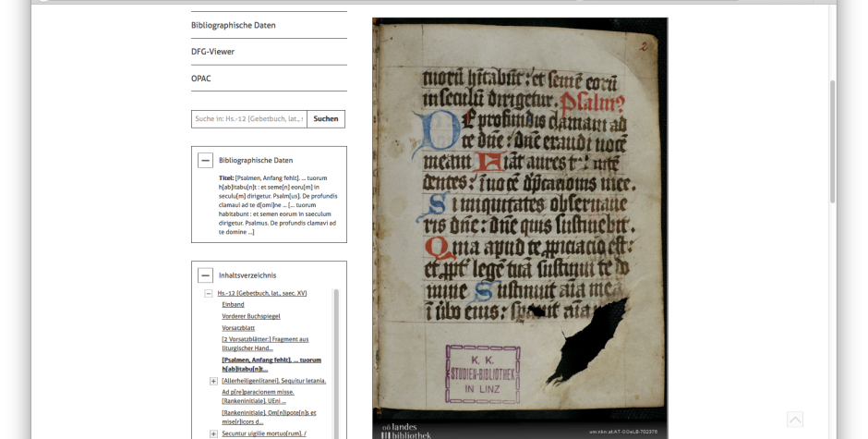Open Secuntur uigilie mortuorum entry
868x439 pixels.
pyautogui.click(x=264, y=433)
